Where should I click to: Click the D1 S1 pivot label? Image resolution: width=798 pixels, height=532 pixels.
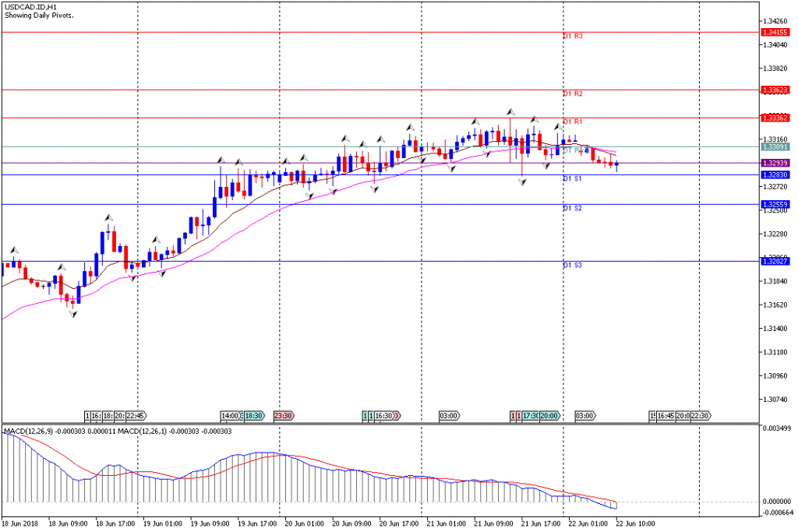click(572, 178)
